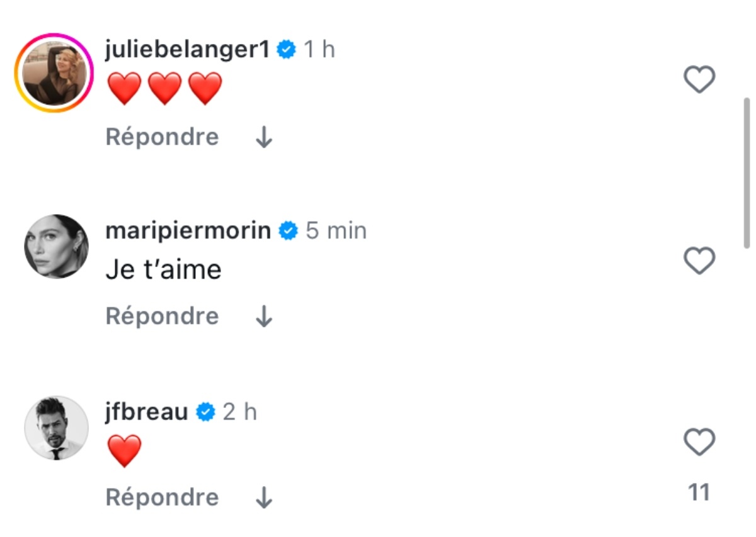Open juliebelanger1's profile picture with story ring
The width and height of the screenshot is (756, 537).
tap(54, 73)
